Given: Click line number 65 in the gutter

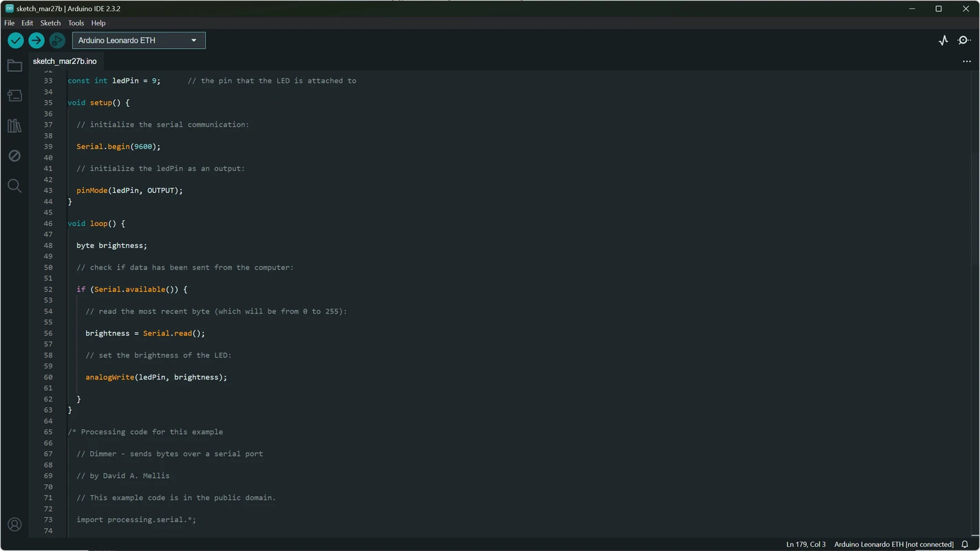Looking at the screenshot, I should point(48,432).
